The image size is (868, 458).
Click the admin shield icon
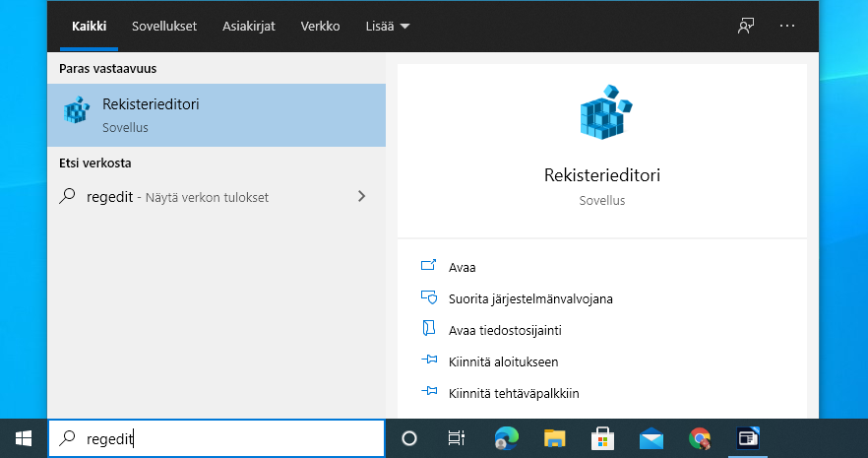tap(429, 297)
